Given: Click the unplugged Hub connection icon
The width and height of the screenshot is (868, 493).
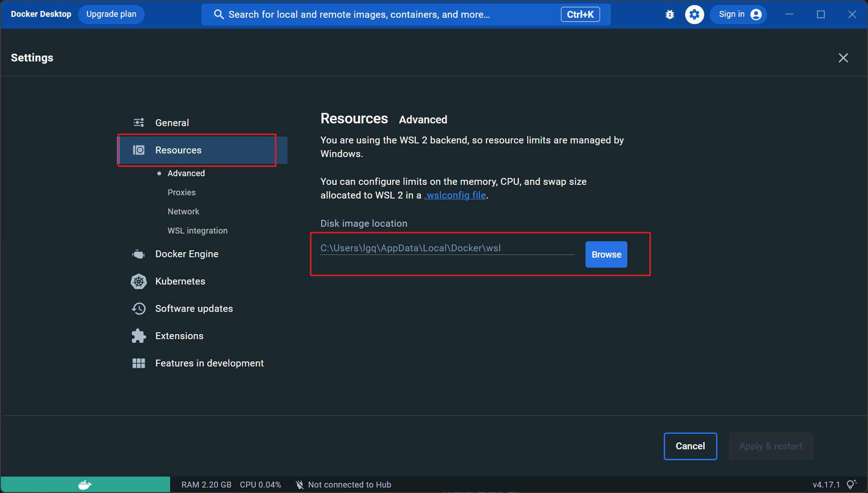Looking at the screenshot, I should coord(299,485).
